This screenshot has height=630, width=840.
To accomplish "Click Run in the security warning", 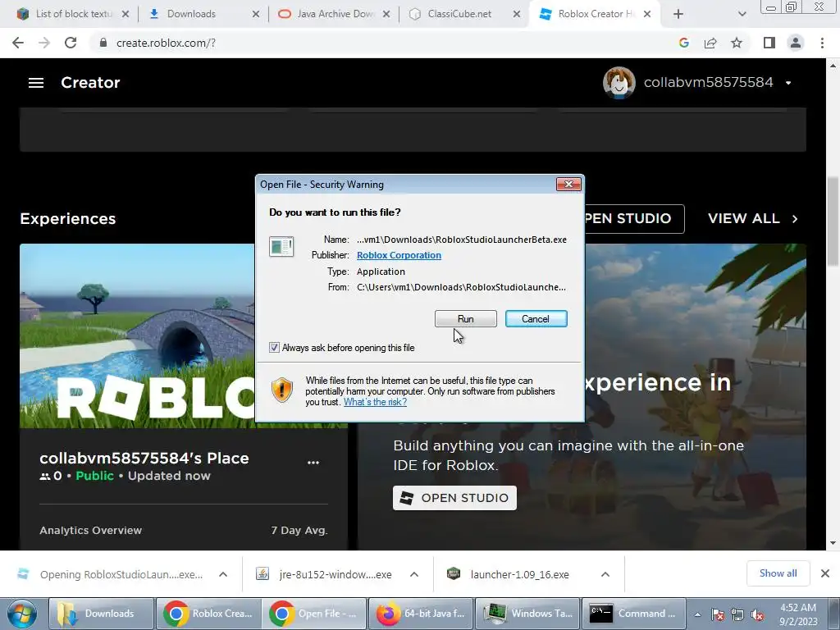I will (466, 319).
